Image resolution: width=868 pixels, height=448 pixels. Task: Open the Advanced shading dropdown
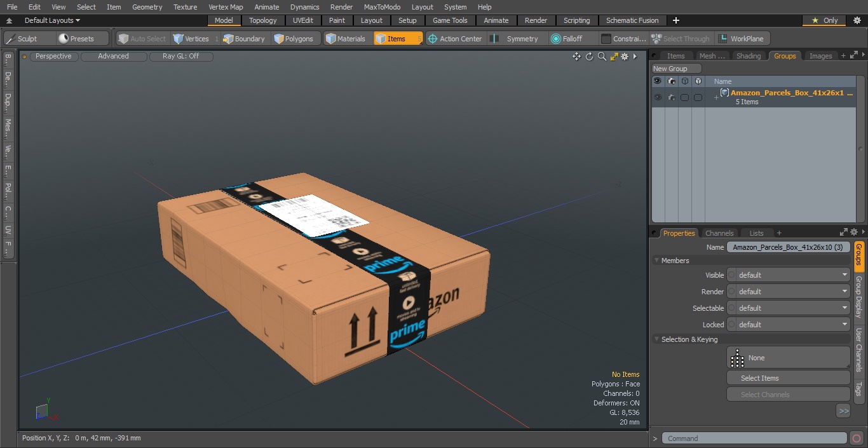114,57
